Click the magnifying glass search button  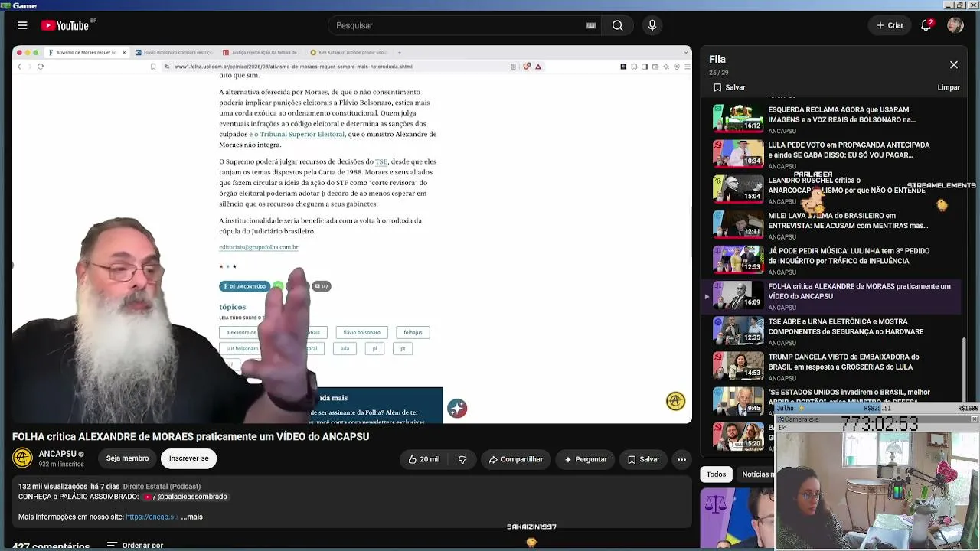point(617,25)
